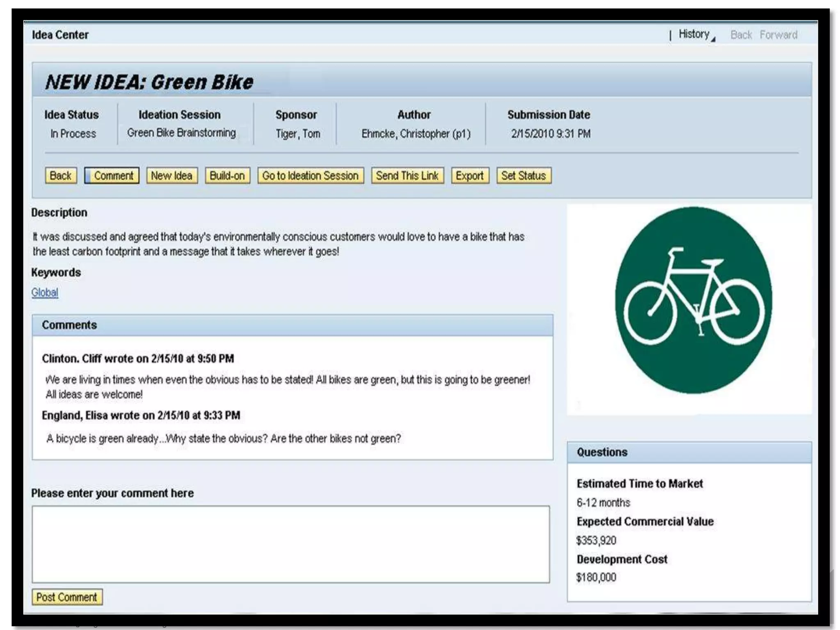Go to Ideation Session
The width and height of the screenshot is (840, 630).
point(310,176)
